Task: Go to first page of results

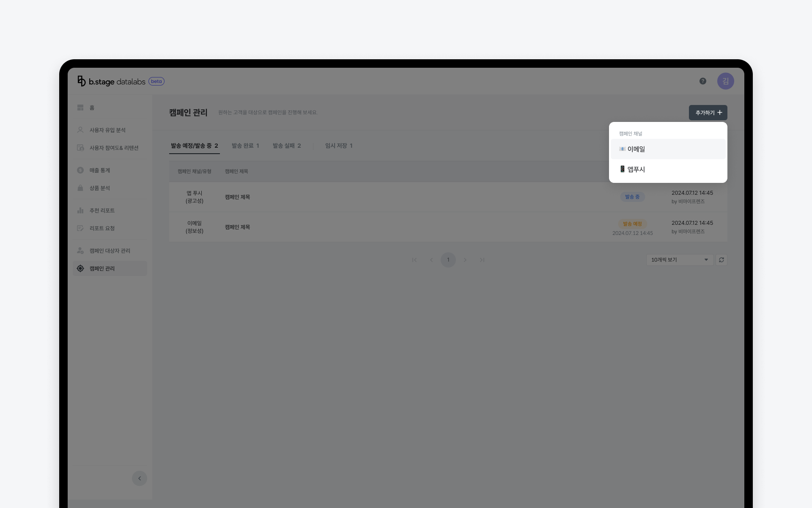Action: point(414,260)
